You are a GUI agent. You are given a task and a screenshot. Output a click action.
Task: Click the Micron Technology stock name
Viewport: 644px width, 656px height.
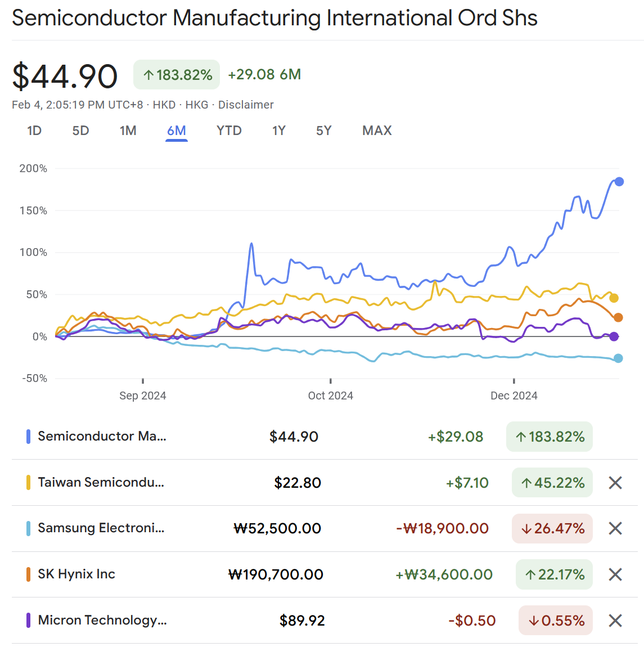[102, 620]
